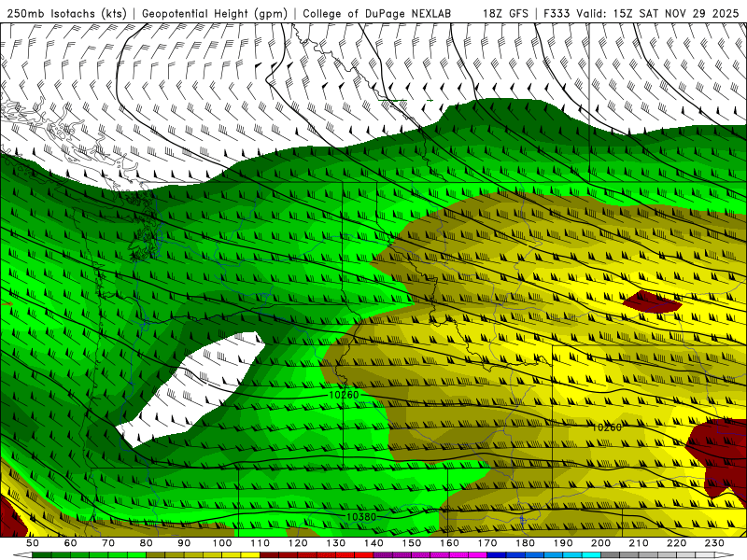Click the '18Z GFS' model run label

pyautogui.click(x=505, y=13)
